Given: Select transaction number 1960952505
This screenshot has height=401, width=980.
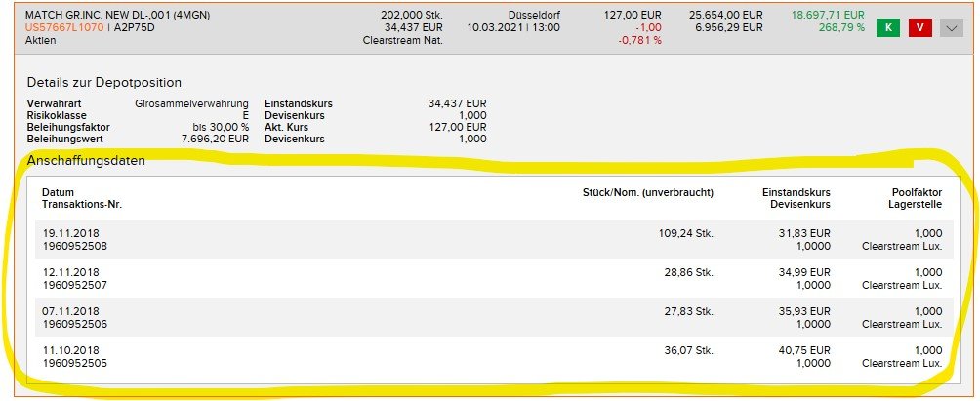Looking at the screenshot, I should (x=75, y=364).
